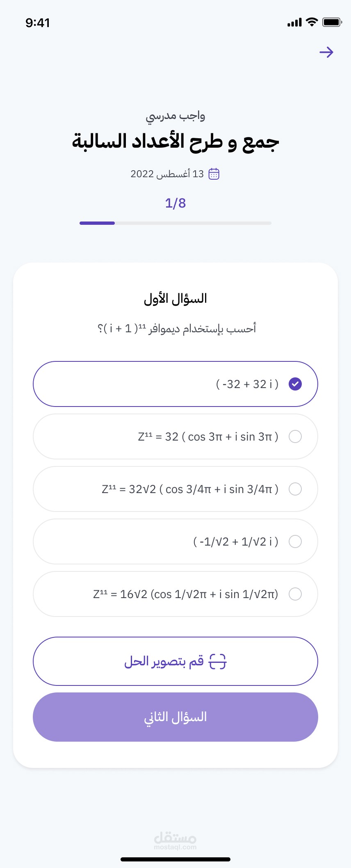The image size is (351, 868).
Task: Select radio for 32 (cos 3π + i sin 3π)
Action: point(295,436)
